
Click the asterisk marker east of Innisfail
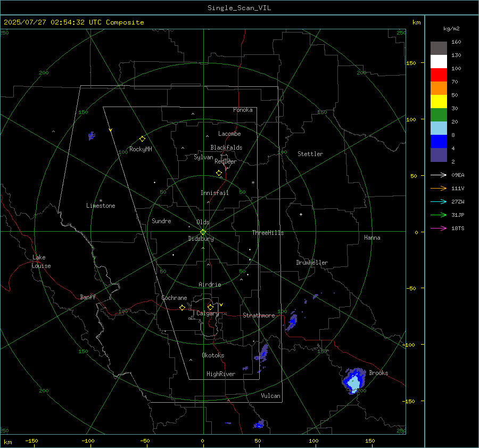click(253, 183)
